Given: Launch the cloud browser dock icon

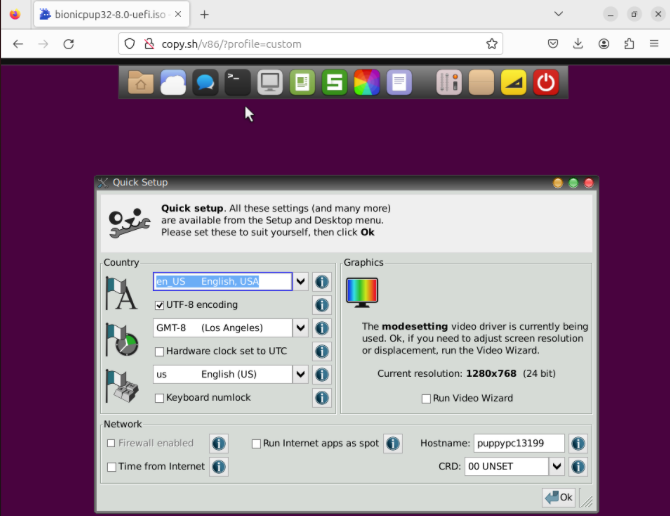Looking at the screenshot, I should 173,82.
